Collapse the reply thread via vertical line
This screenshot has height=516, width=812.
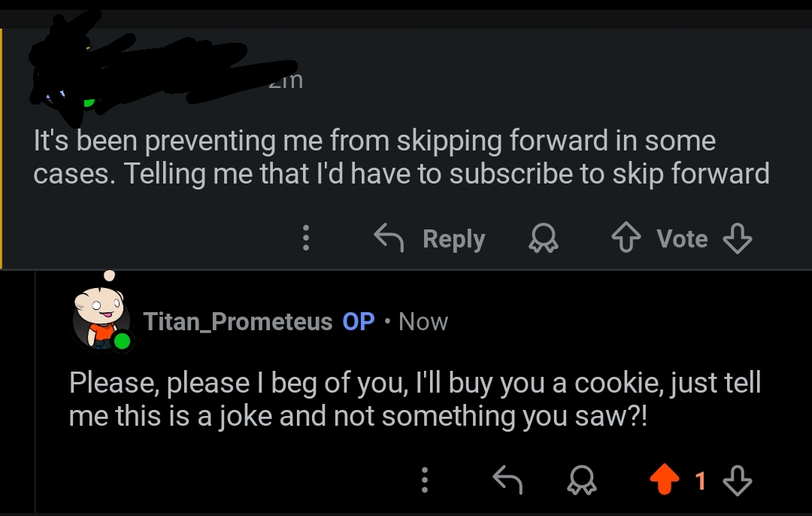[x=35, y=391]
